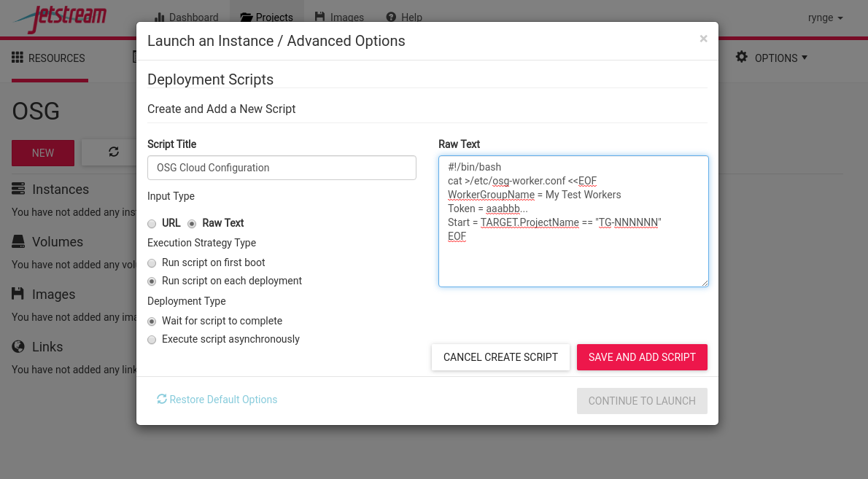The height and width of the screenshot is (479, 868).
Task: Choose Run script on each deployment
Action: coord(152,281)
